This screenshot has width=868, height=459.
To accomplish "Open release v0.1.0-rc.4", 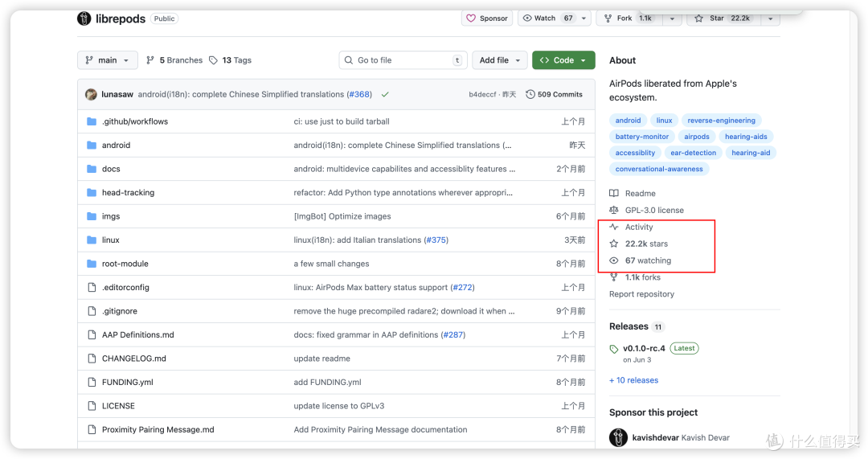I will (x=644, y=349).
